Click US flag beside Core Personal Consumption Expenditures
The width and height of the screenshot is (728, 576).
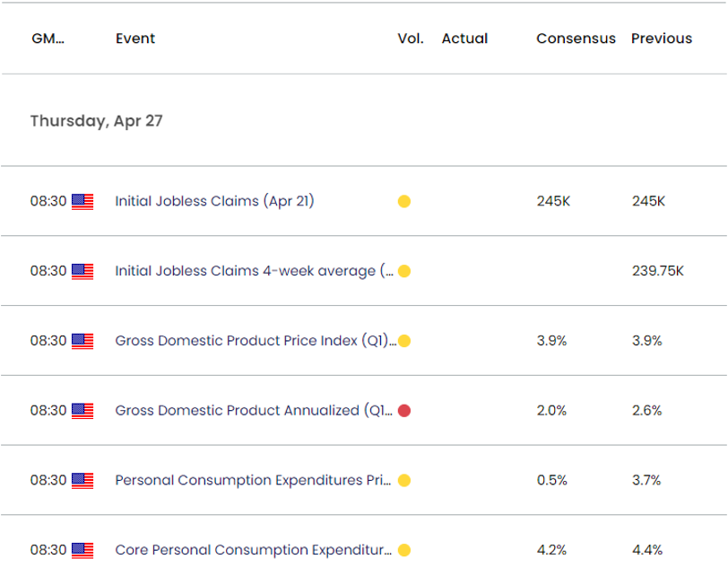point(82,550)
